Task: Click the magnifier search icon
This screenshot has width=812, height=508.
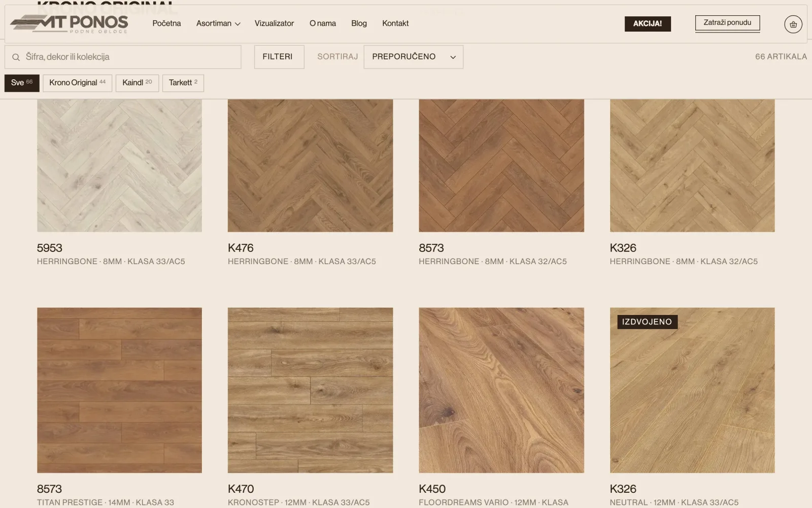Action: click(16, 57)
